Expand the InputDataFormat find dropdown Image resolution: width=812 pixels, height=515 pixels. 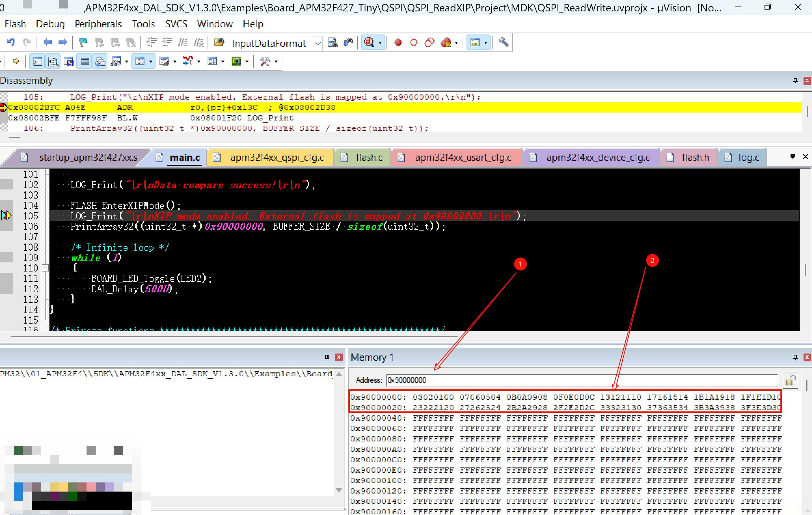click(318, 43)
